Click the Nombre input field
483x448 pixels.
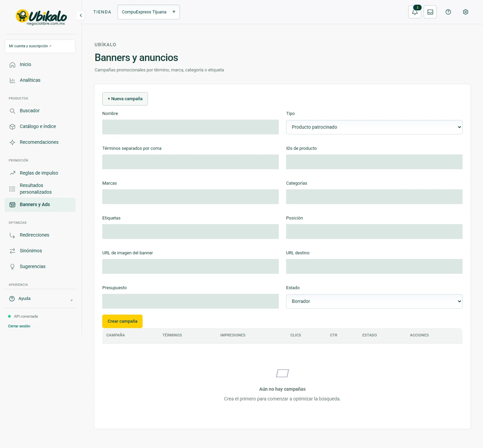[191, 127]
